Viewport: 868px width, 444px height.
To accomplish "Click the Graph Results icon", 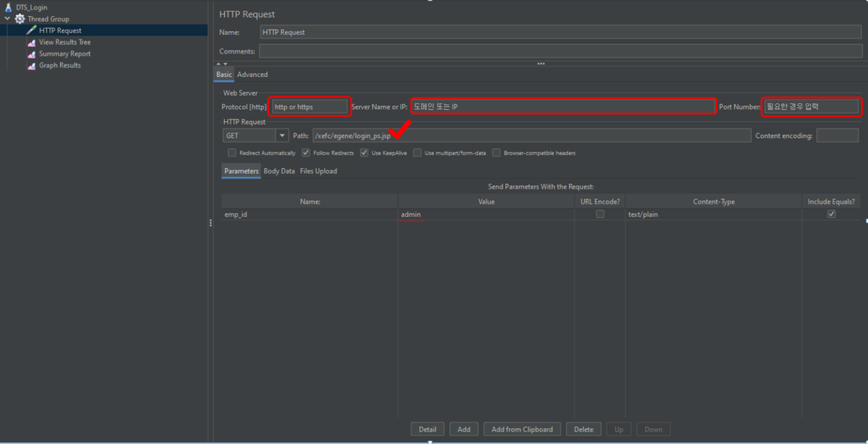I will (x=31, y=66).
